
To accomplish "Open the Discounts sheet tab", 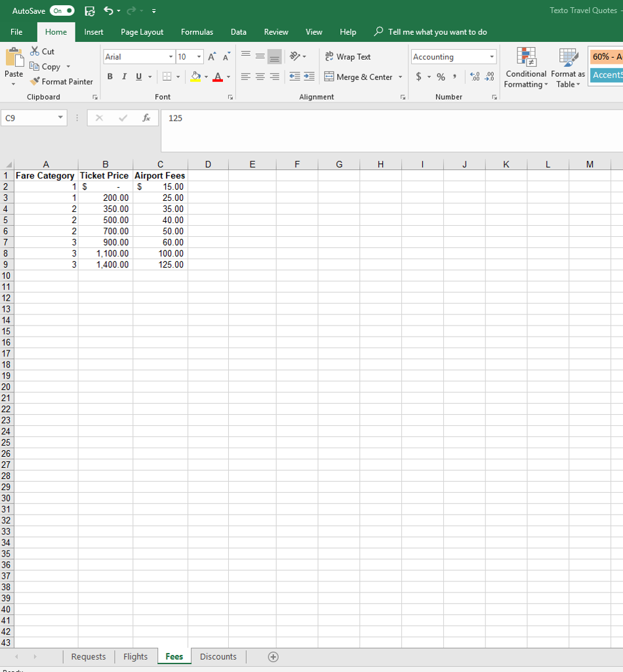I will tap(218, 656).
